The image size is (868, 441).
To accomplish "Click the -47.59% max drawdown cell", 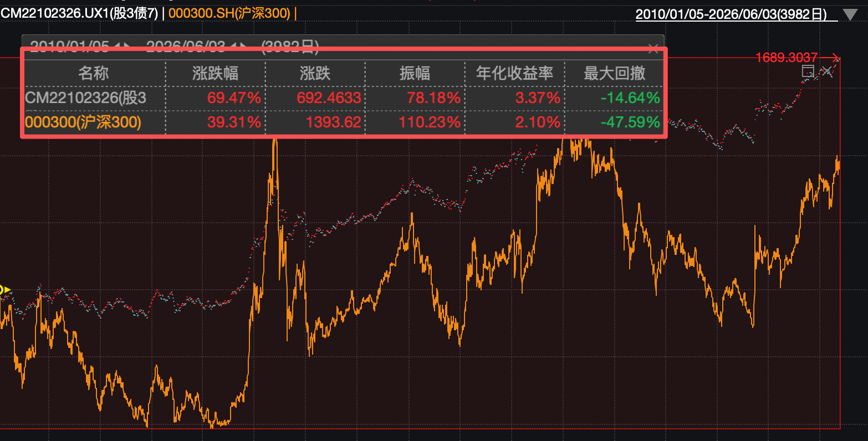I will [x=630, y=122].
